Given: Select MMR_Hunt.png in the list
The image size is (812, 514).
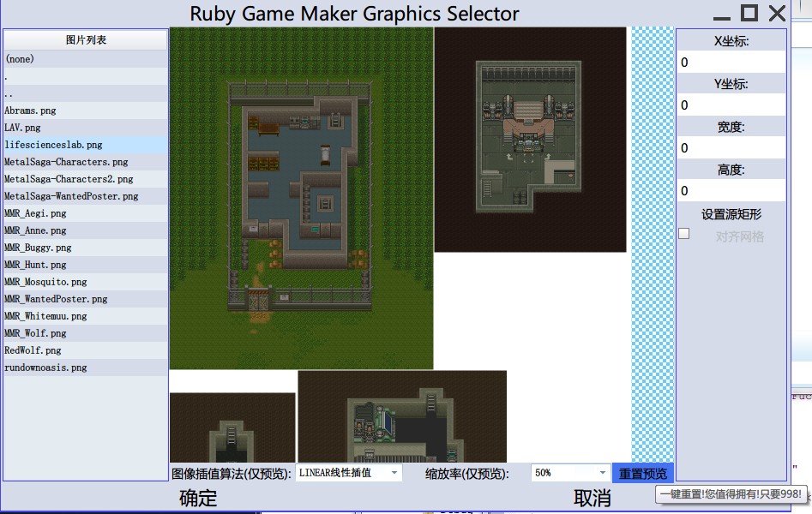Looking at the screenshot, I should [x=86, y=264].
